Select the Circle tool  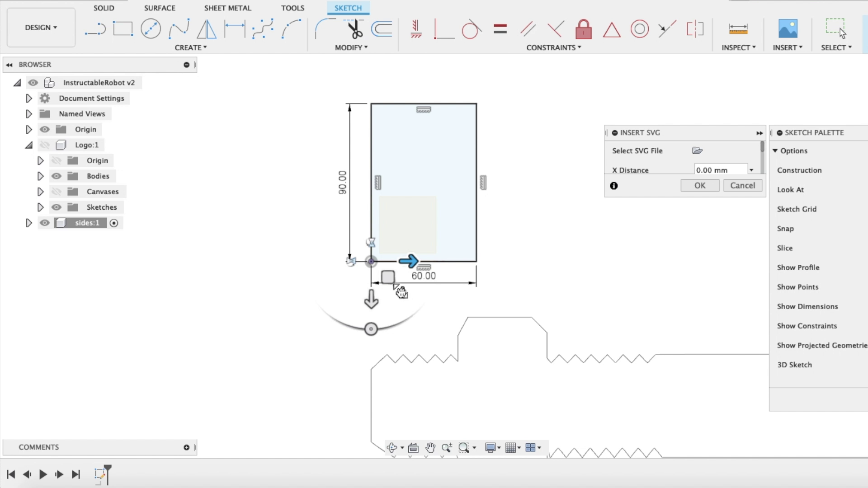point(151,28)
